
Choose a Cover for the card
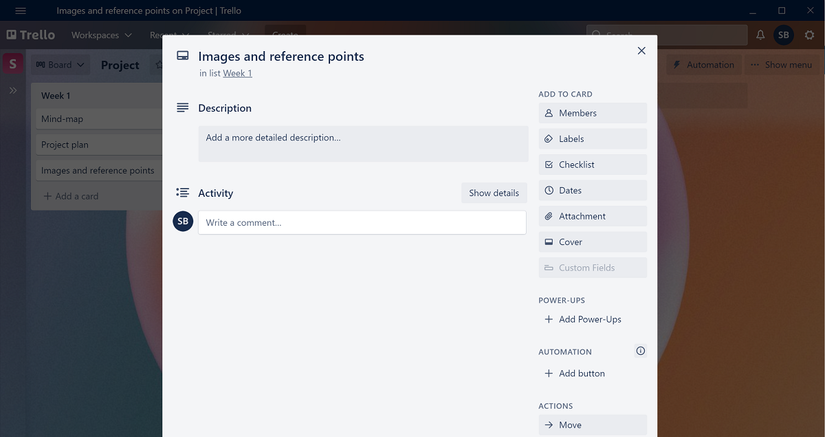click(592, 242)
